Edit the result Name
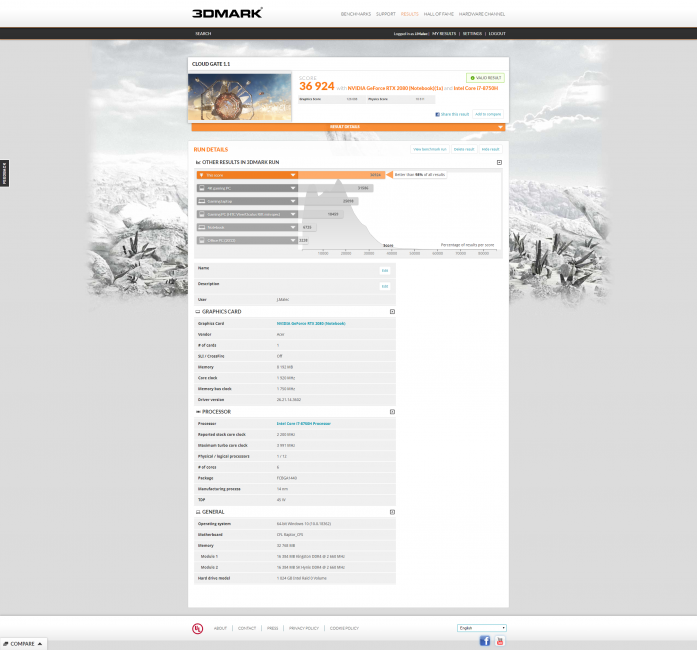The height and width of the screenshot is (650, 697). click(385, 270)
